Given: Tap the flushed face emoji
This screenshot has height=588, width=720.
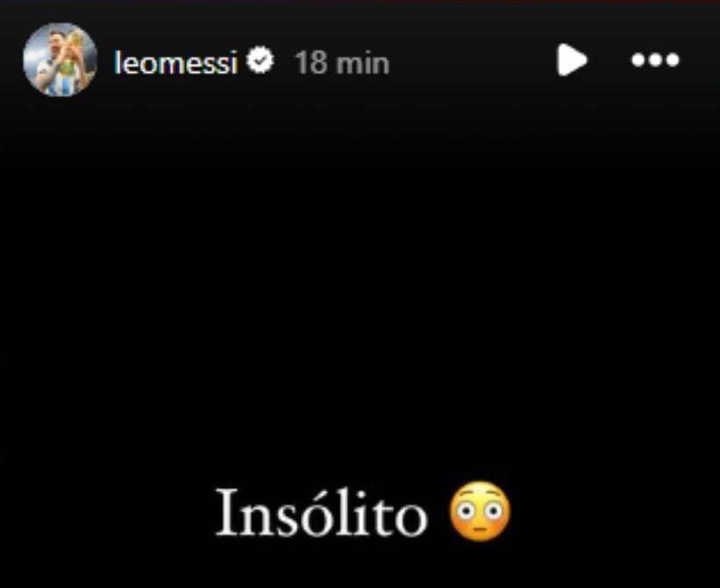Looking at the screenshot, I should [481, 512].
